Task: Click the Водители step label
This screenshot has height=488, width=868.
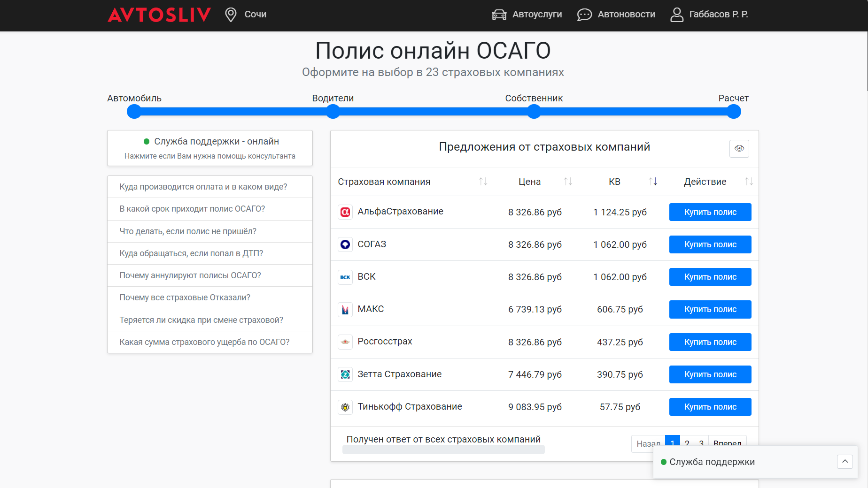Action: pos(333,98)
